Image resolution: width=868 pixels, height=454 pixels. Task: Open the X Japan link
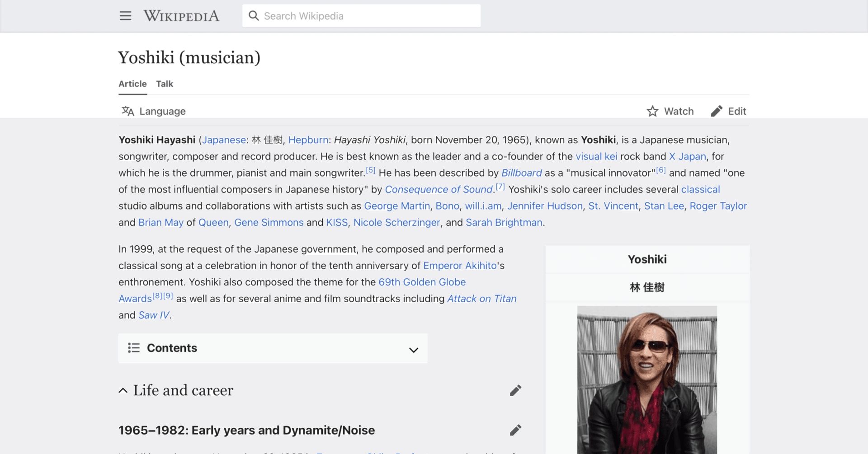coord(687,156)
